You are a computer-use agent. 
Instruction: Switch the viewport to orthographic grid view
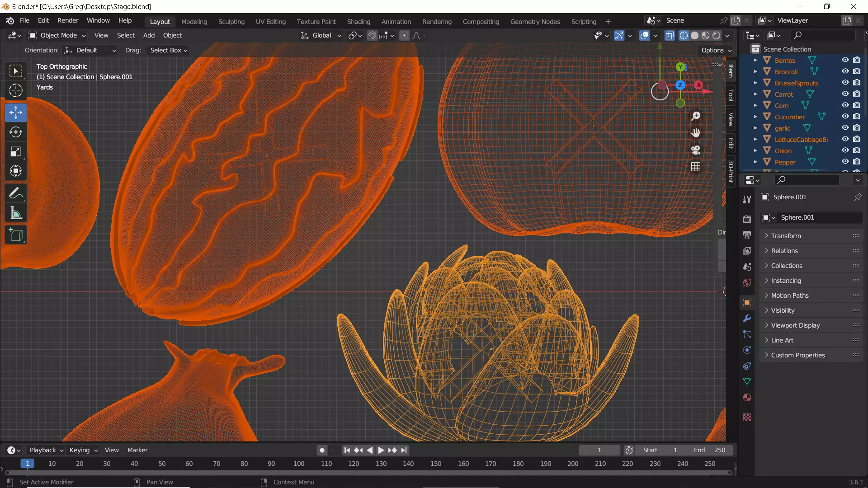pyautogui.click(x=696, y=167)
